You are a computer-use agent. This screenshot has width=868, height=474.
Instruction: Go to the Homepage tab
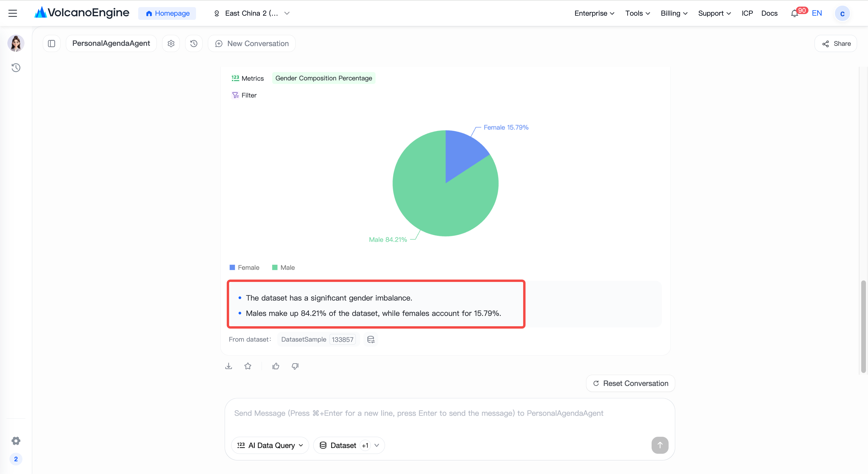[167, 13]
